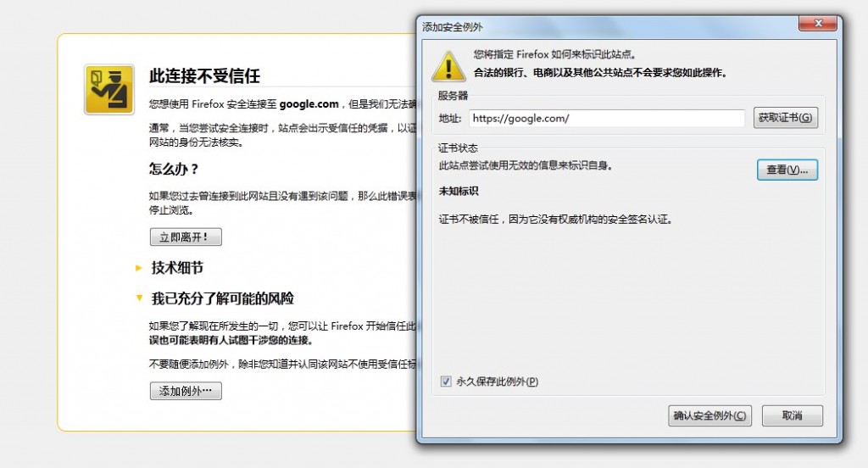
Task: Click the 未知标识 status text
Action: tap(459, 191)
